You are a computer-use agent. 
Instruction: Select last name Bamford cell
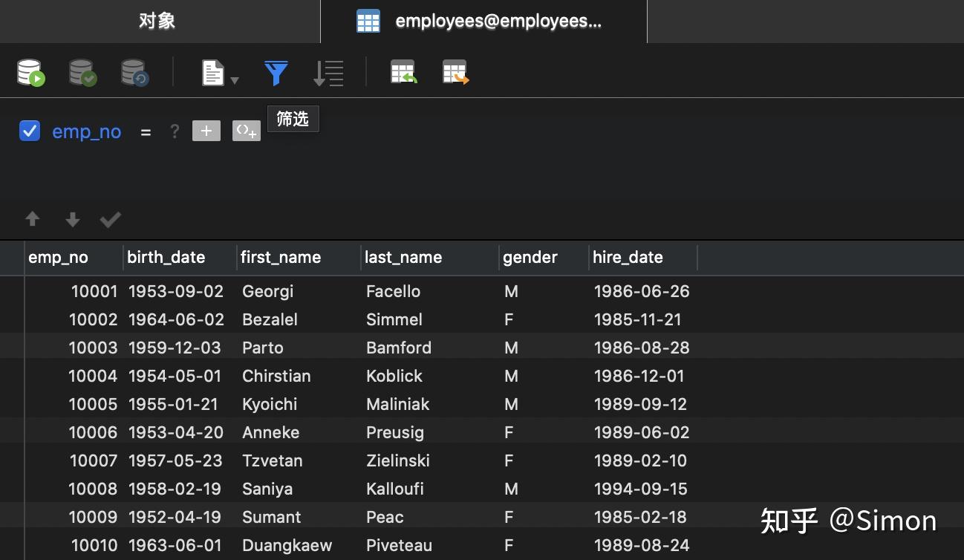pyautogui.click(x=430, y=348)
